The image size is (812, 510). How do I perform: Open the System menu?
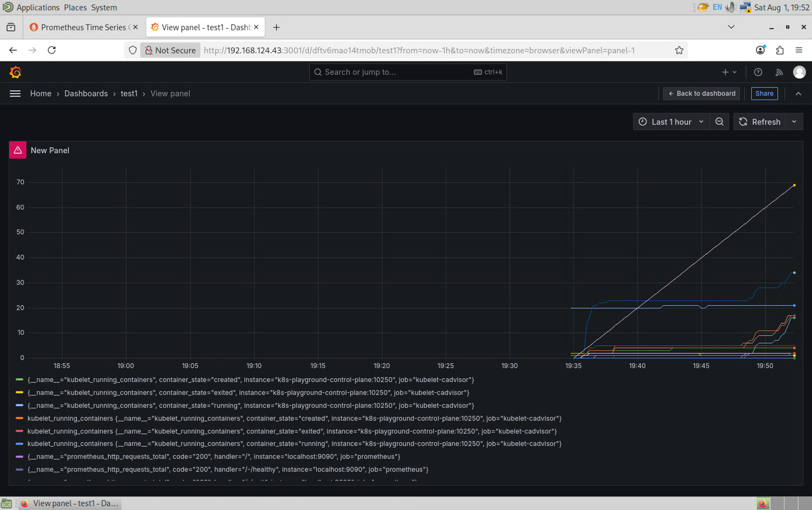(104, 8)
